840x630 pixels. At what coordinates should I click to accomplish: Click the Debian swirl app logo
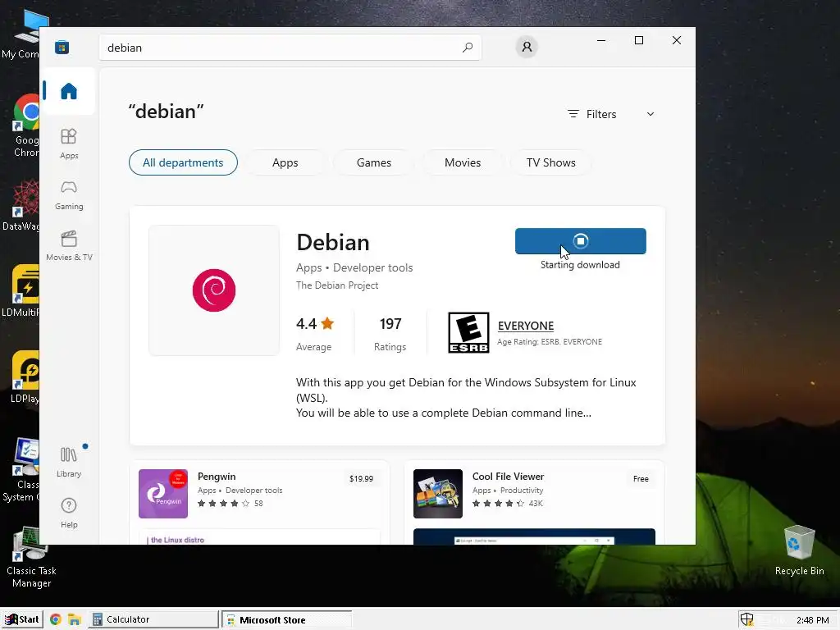(214, 290)
